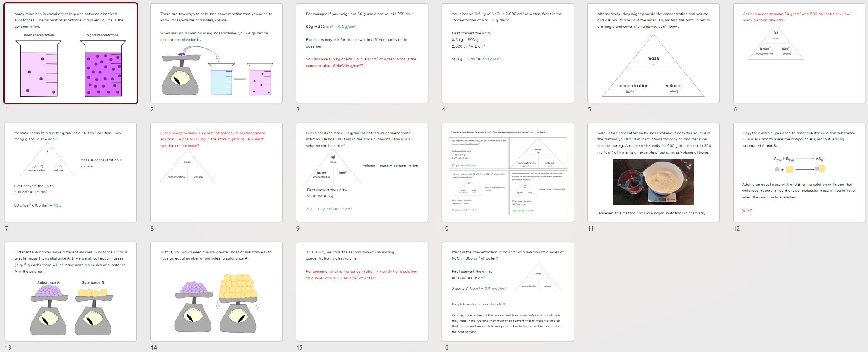
Task: Open slide 2 about mass/volume and moles/volume
Action: pyautogui.click(x=216, y=52)
